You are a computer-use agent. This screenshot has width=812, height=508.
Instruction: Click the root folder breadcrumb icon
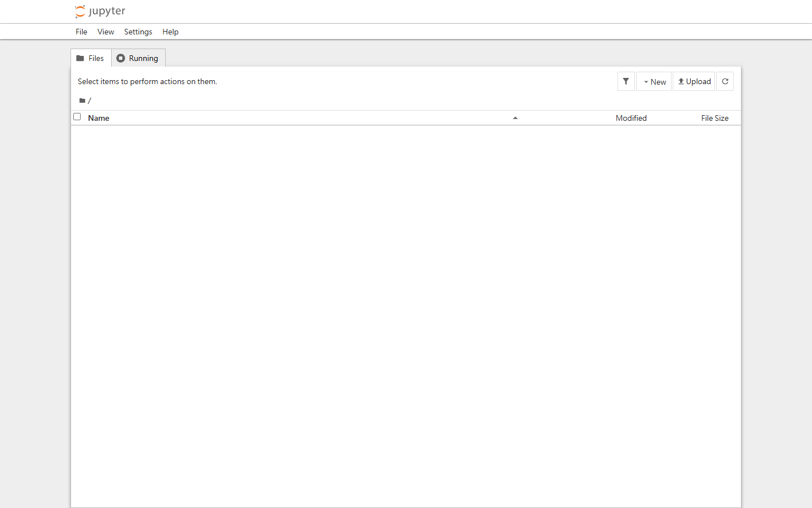click(x=82, y=100)
